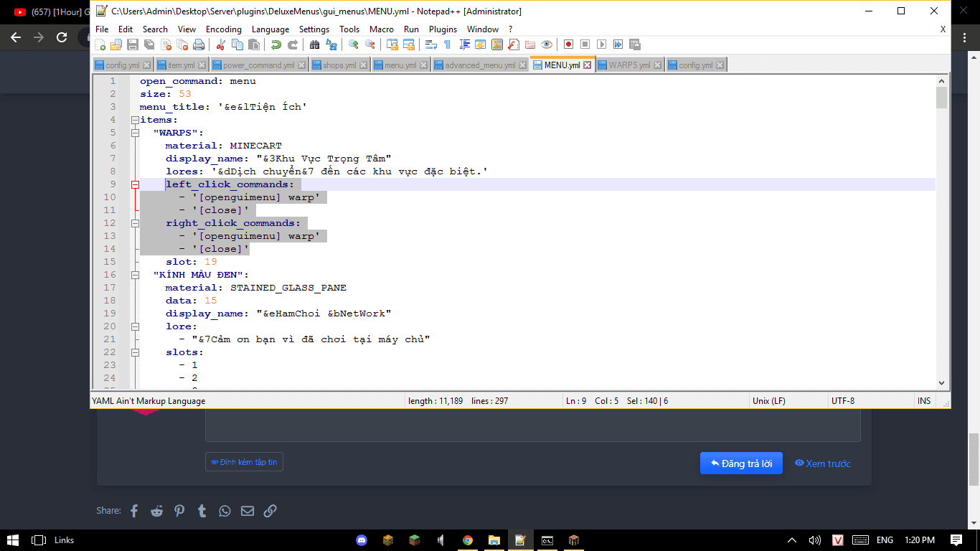Image resolution: width=980 pixels, height=551 pixels.
Task: Click the Undo arrow icon
Action: point(275,44)
